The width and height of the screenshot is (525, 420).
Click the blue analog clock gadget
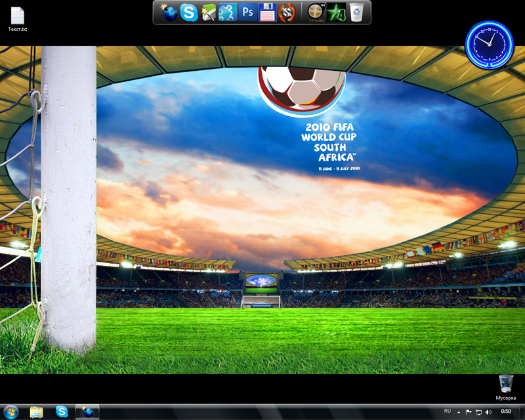pyautogui.click(x=489, y=43)
